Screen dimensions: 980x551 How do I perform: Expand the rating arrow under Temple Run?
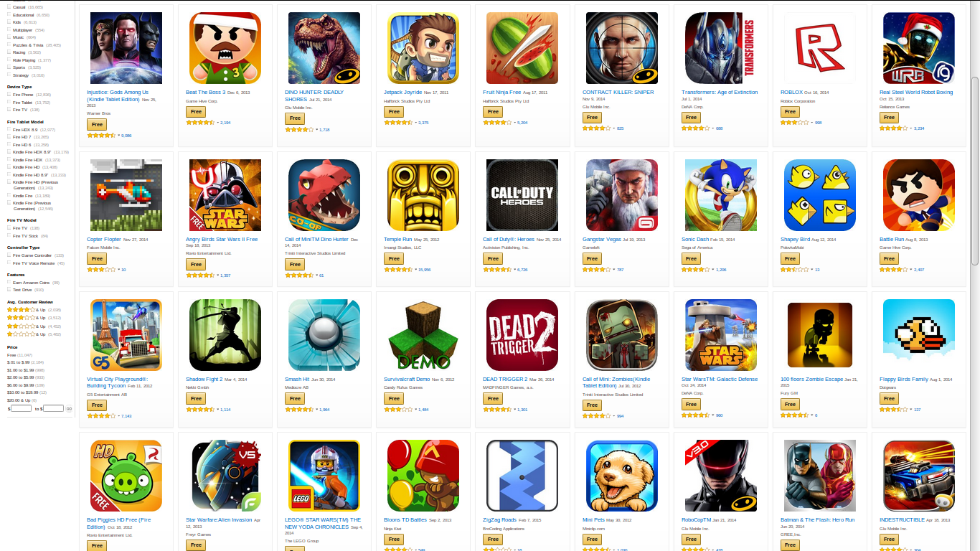[x=416, y=270]
